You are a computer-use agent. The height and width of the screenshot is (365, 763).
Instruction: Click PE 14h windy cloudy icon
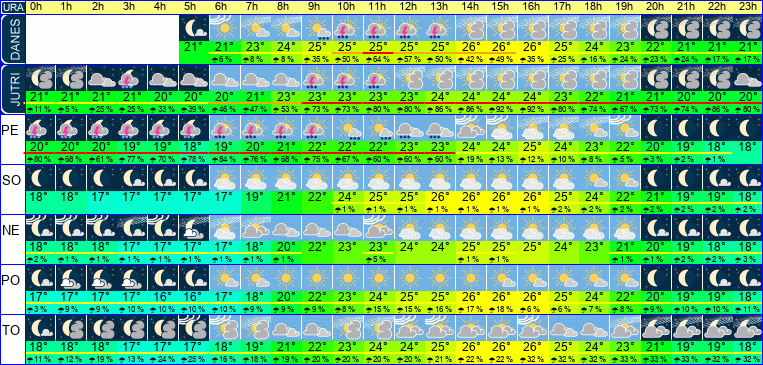coord(471,128)
